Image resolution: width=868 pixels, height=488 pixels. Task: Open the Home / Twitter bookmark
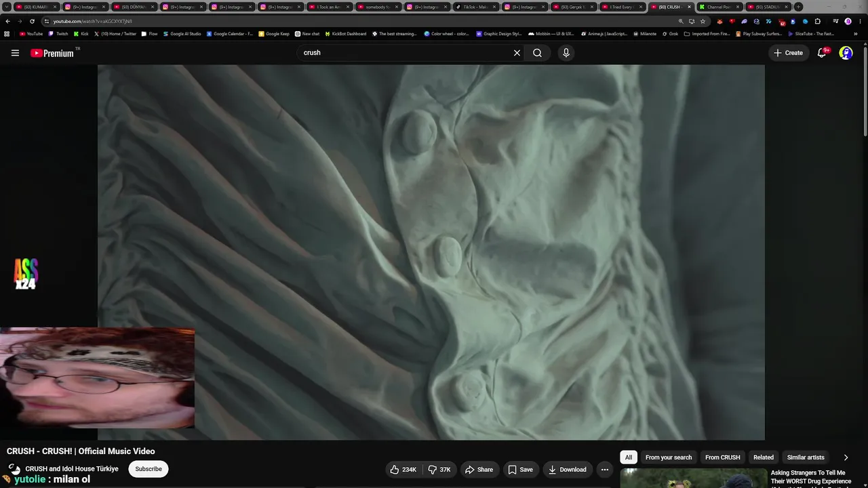[115, 33]
